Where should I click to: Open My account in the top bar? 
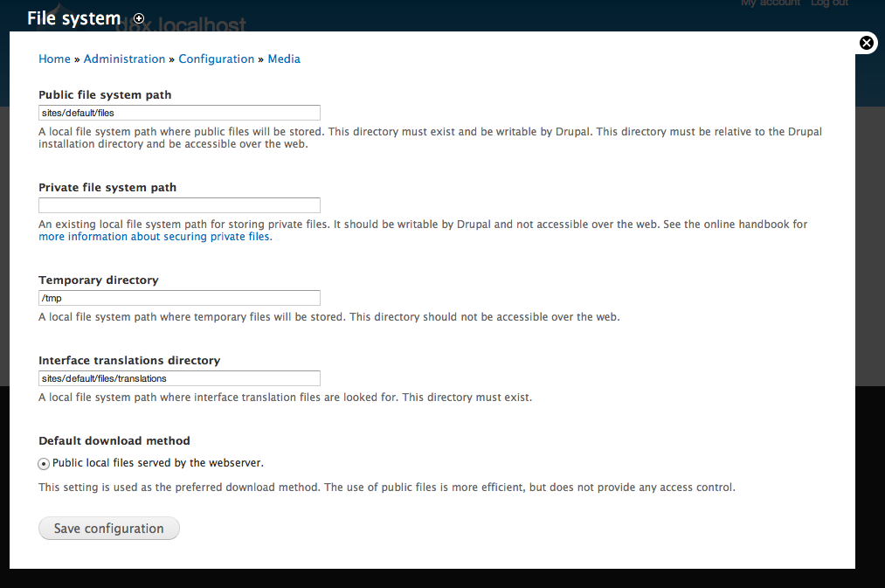tap(770, 3)
